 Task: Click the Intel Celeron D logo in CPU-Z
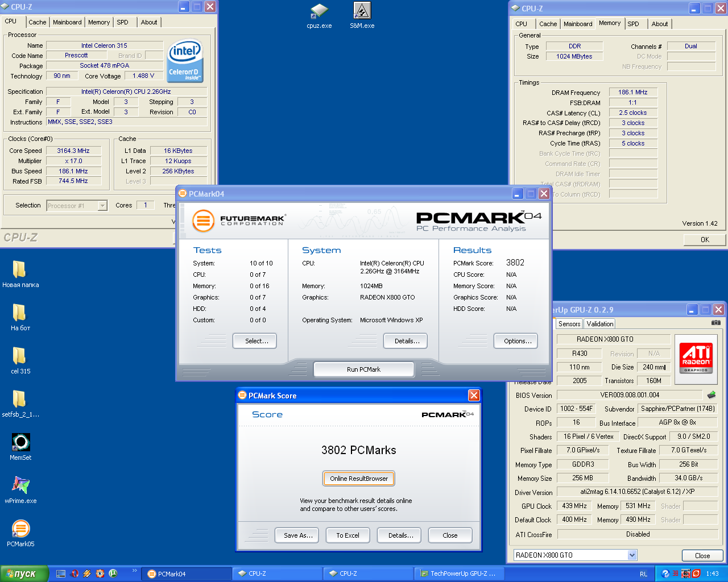click(185, 61)
